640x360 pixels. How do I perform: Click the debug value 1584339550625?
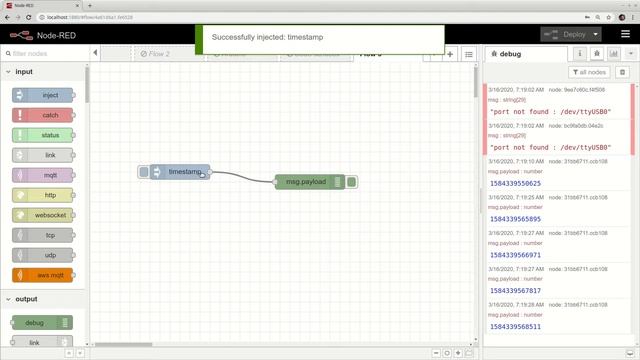point(516,183)
